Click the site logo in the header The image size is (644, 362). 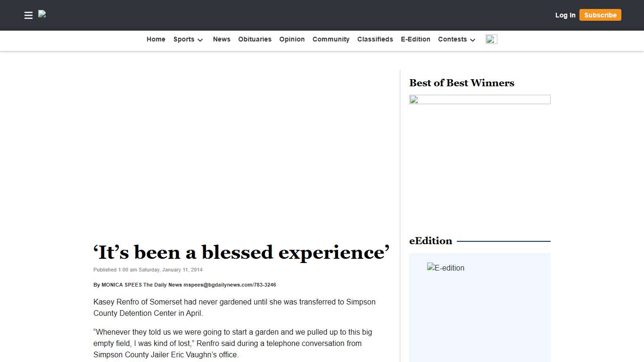[42, 15]
